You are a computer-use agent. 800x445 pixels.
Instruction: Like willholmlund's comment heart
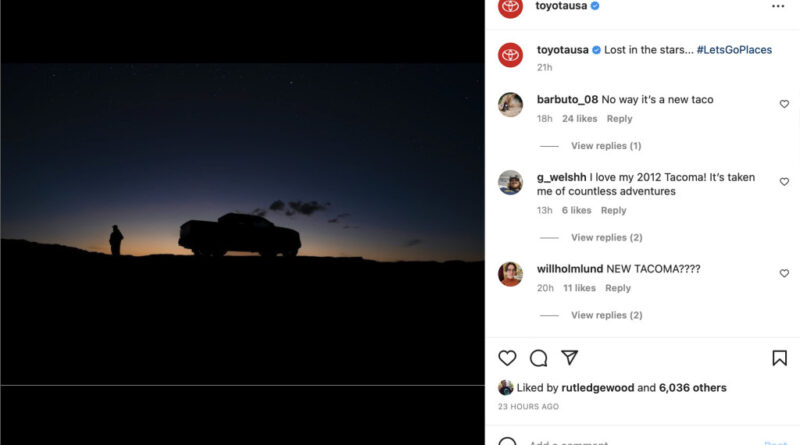click(784, 273)
